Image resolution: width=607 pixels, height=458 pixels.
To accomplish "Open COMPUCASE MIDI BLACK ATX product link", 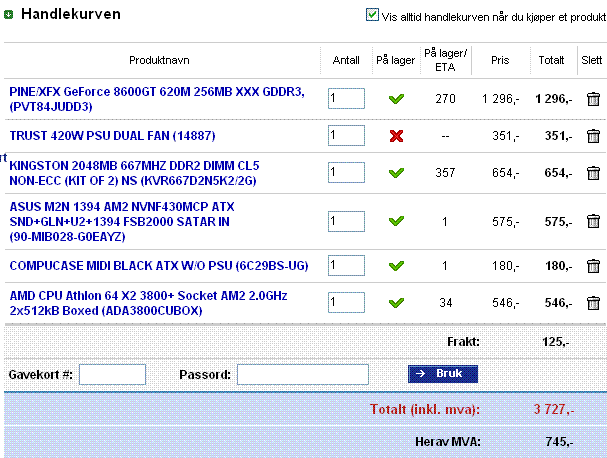I will 159,266.
